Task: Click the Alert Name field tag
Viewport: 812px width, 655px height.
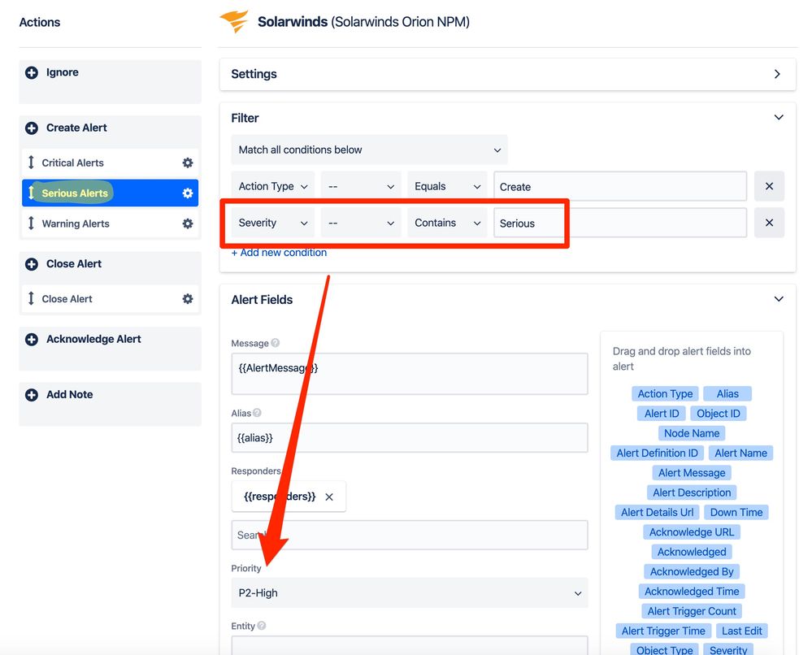Action: coord(740,453)
